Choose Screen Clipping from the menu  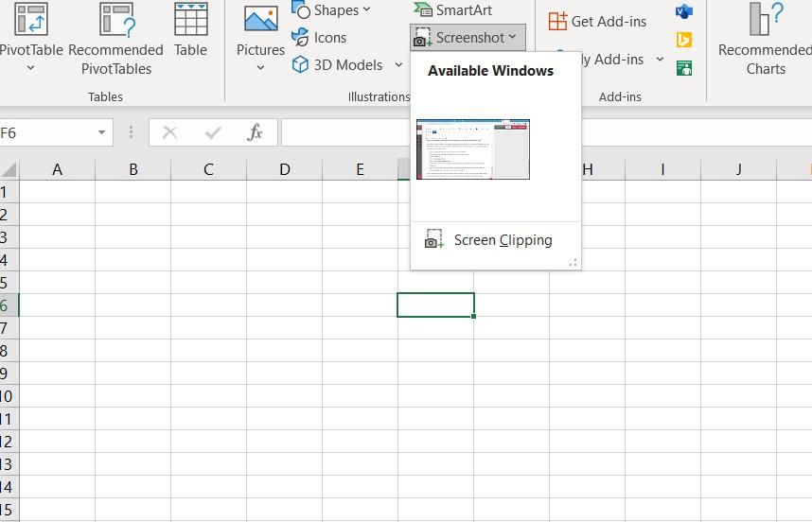[x=502, y=240]
